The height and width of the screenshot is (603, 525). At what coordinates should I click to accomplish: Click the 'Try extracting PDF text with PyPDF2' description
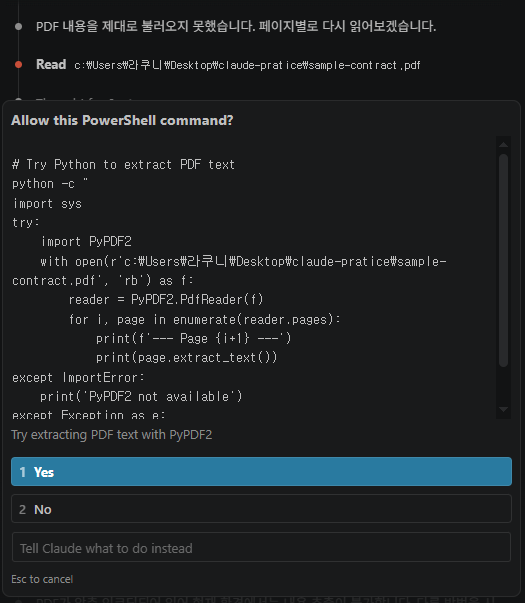click(x=112, y=435)
